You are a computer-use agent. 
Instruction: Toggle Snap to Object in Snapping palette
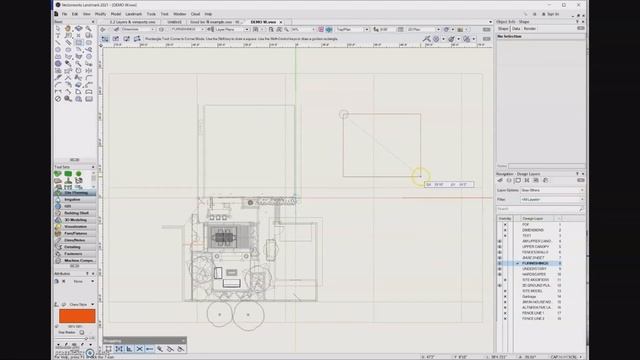click(x=119, y=349)
